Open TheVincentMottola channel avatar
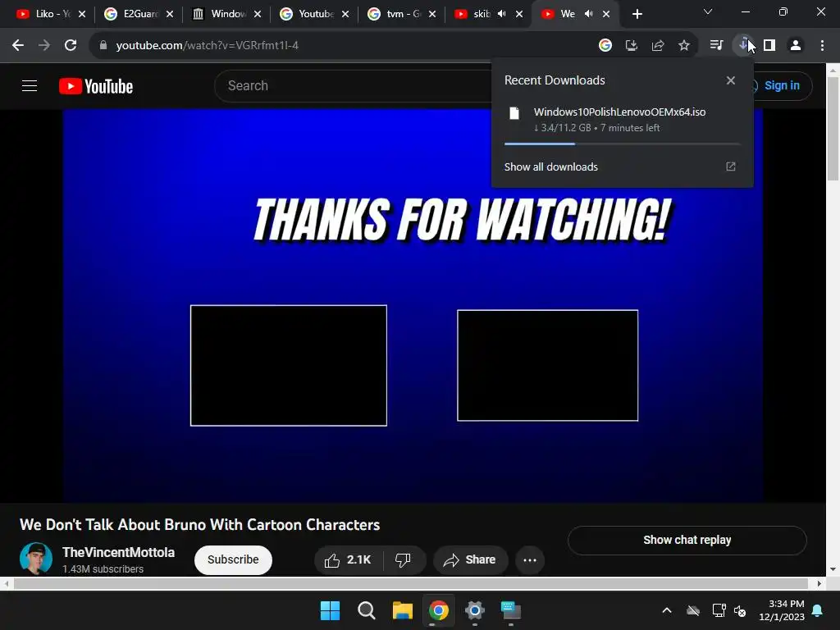840x630 pixels. [36, 559]
